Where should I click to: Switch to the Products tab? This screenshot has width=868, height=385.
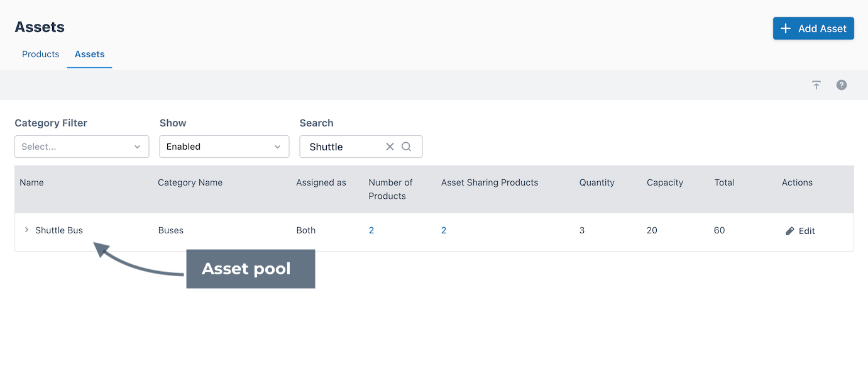tap(41, 54)
